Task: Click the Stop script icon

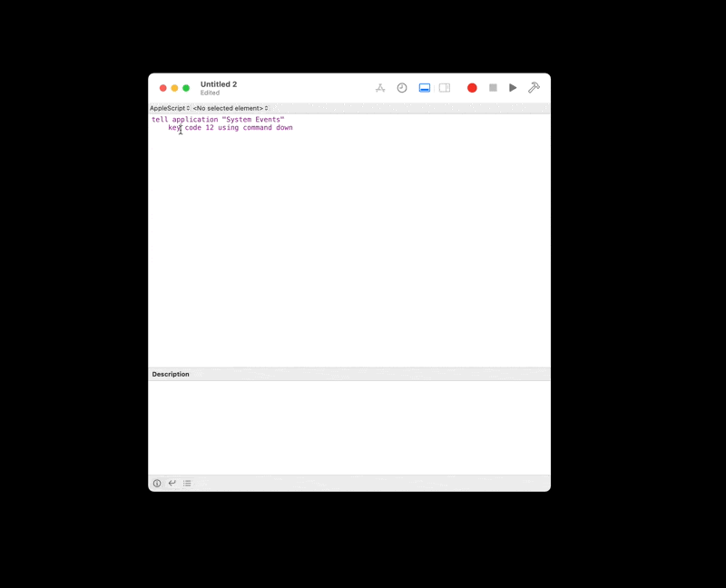Action: coord(493,87)
